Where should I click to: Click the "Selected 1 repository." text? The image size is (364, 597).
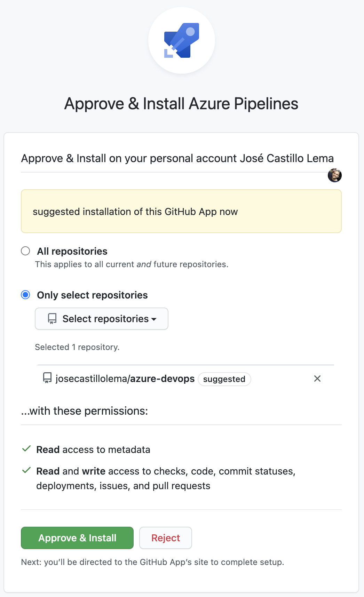coord(77,347)
